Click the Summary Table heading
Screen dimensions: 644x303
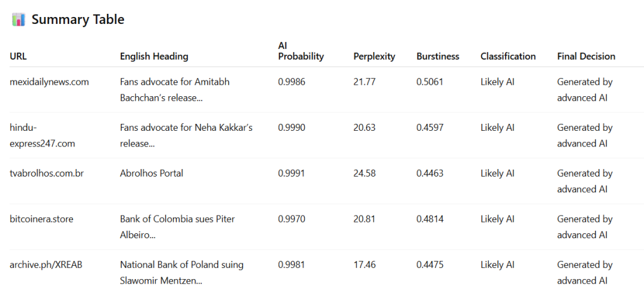click(78, 19)
